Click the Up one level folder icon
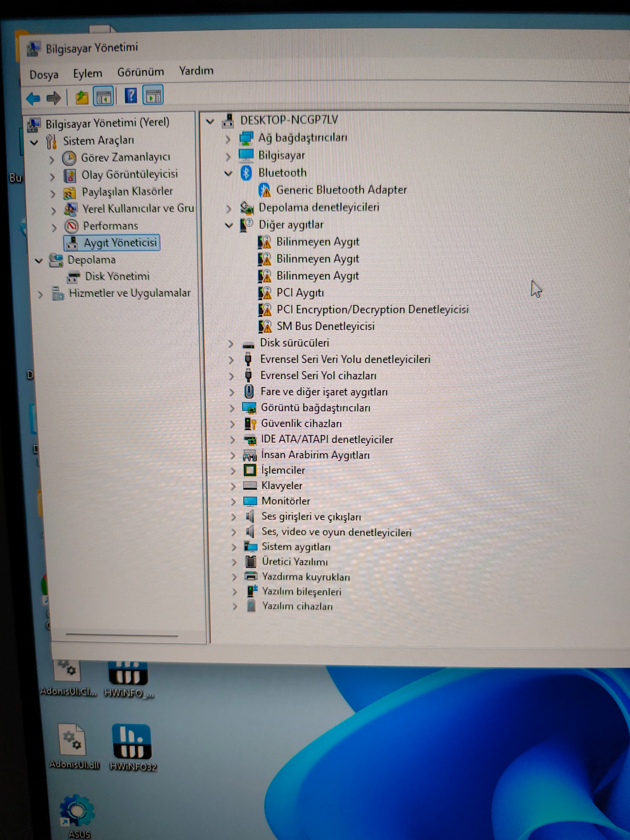This screenshot has height=840, width=630. pyautogui.click(x=82, y=97)
